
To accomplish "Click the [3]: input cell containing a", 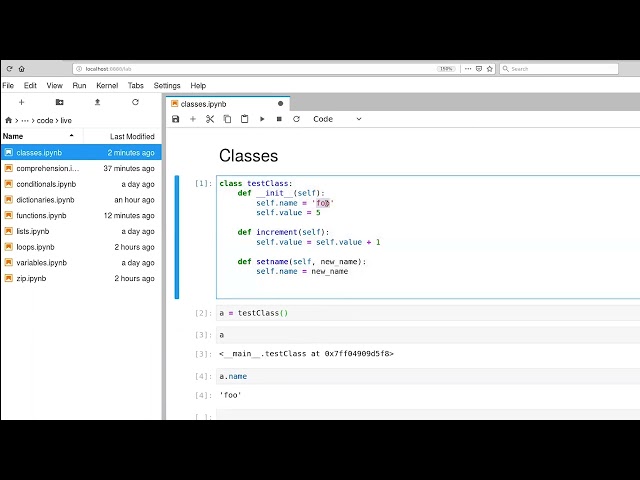I will click(428, 335).
